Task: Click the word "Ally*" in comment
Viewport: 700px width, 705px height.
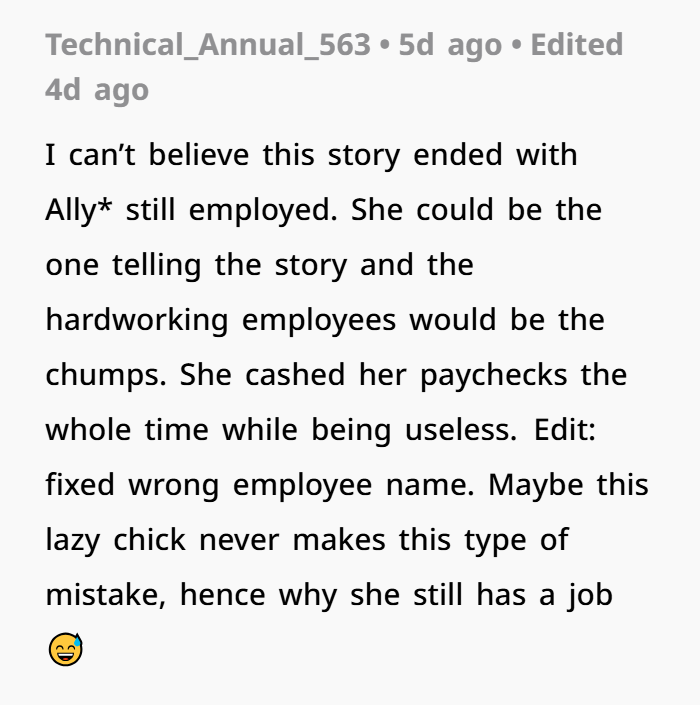Action: (x=79, y=210)
